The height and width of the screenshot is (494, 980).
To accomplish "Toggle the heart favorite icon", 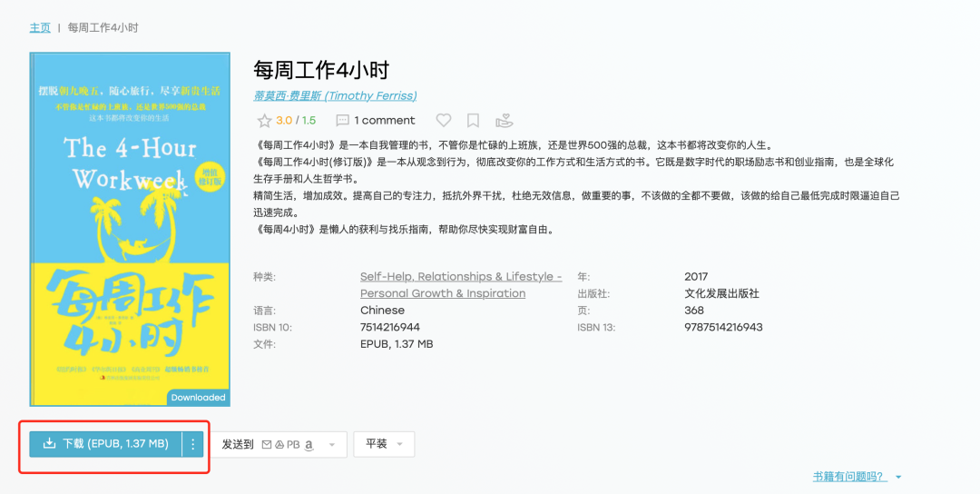I will pos(444,120).
